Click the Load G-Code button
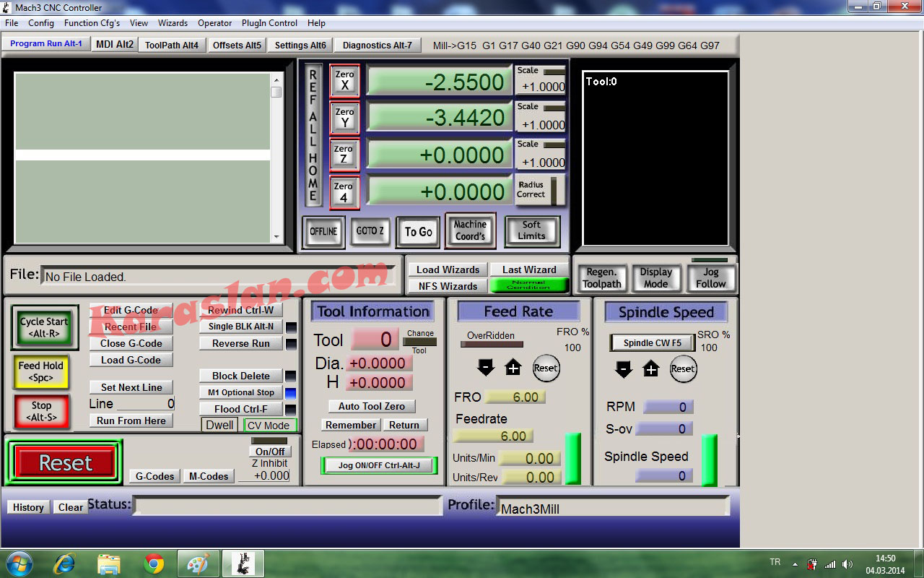This screenshot has height=578, width=924. (x=131, y=360)
